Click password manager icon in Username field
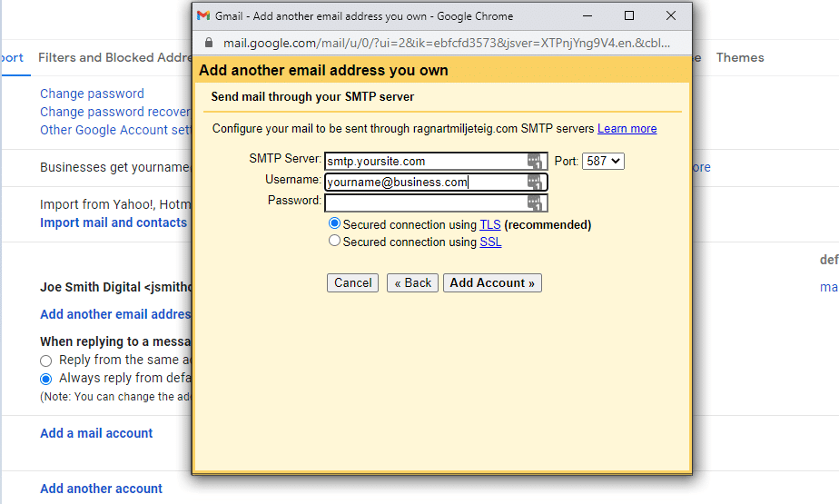Viewport: 839px width, 504px height. click(x=537, y=183)
